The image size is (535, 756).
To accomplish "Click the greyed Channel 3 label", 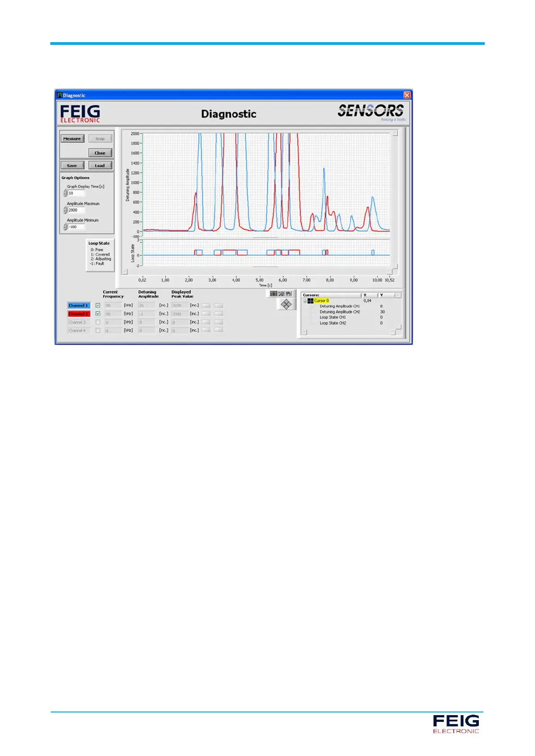I will point(79,322).
